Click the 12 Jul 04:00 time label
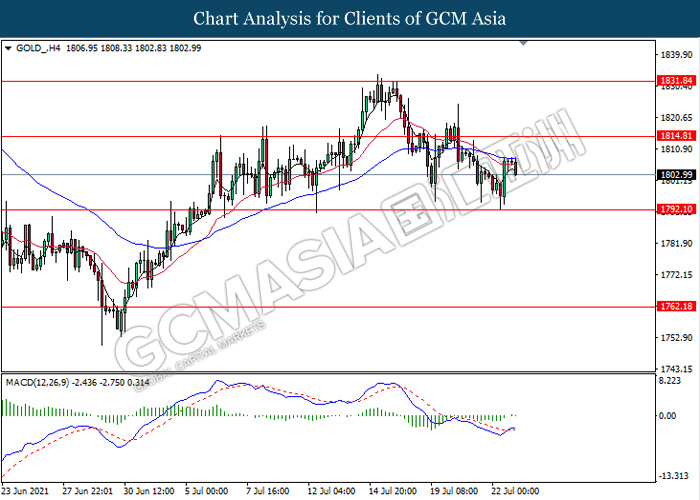The height and width of the screenshot is (500, 700). click(331, 491)
